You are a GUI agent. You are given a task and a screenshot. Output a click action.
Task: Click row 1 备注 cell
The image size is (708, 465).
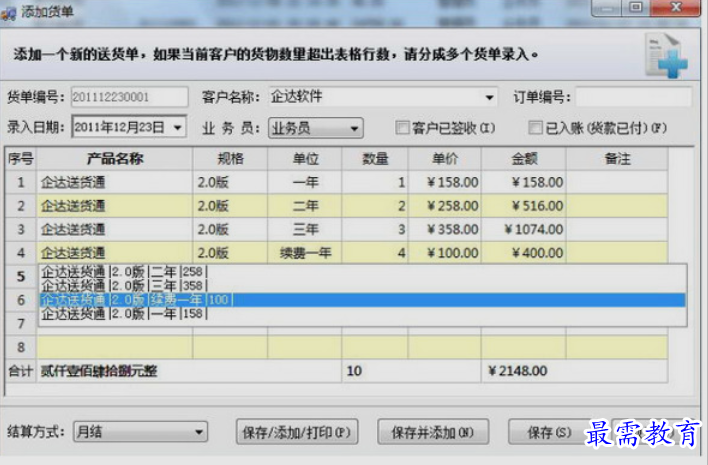coord(617,182)
